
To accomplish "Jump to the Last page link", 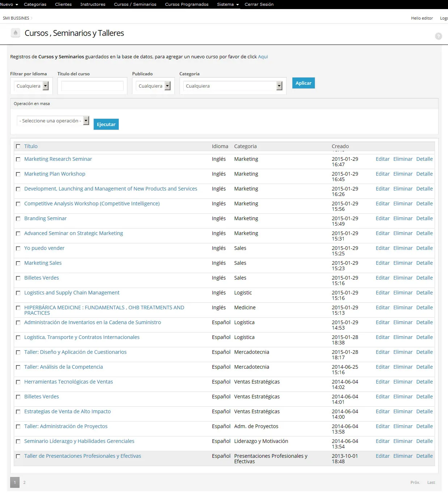I will pyautogui.click(x=431, y=482).
